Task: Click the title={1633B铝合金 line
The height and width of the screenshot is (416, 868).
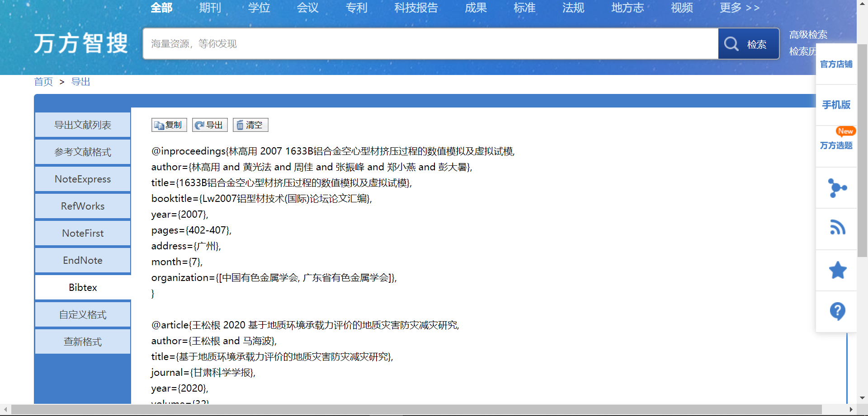Action: [282, 183]
